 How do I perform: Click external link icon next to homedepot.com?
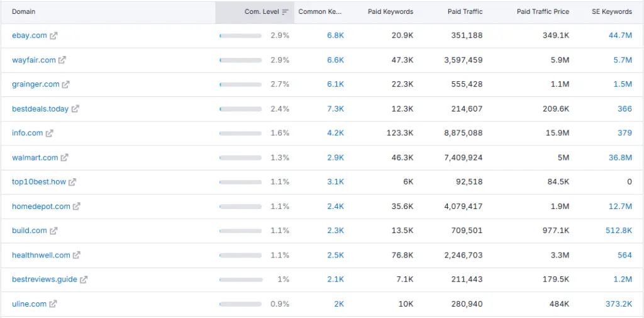[77, 207]
